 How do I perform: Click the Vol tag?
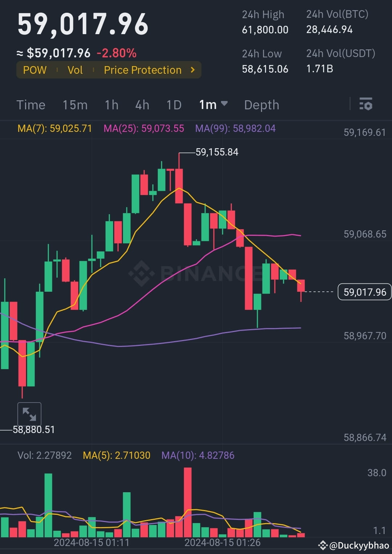coord(75,70)
